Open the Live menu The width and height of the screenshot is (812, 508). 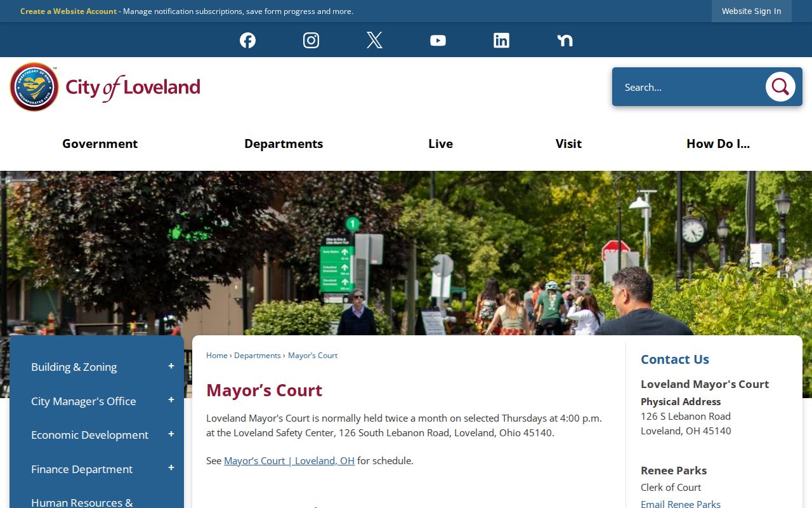[x=440, y=144]
